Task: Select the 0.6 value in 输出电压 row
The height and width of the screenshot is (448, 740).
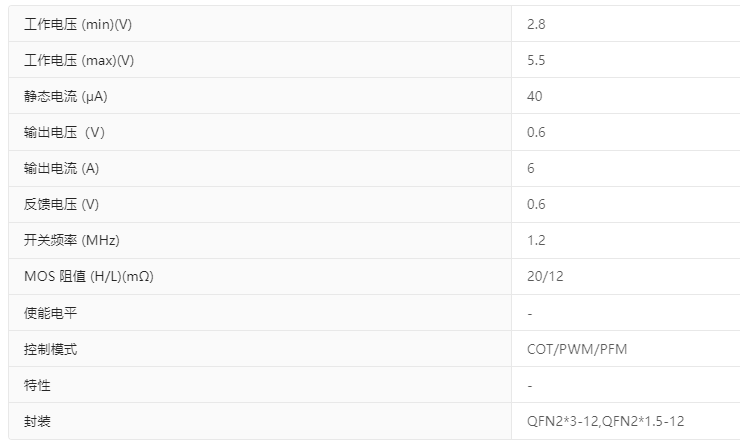Action: coord(536,132)
